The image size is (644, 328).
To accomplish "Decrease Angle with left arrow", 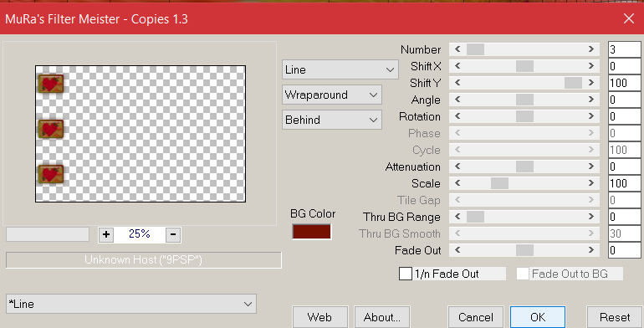I will pos(457,100).
